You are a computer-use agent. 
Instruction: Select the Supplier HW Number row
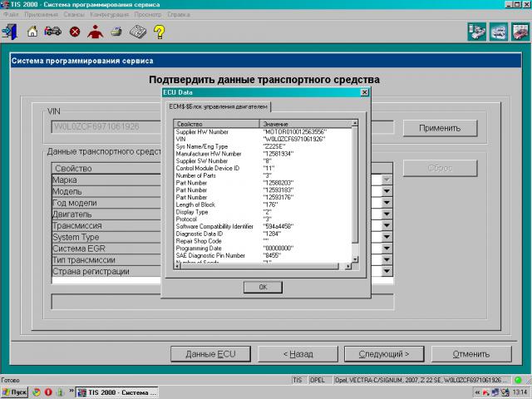(x=263, y=131)
